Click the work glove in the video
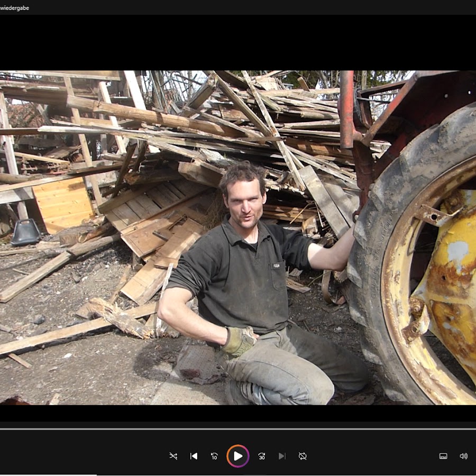This screenshot has height=476, width=476. (240, 341)
